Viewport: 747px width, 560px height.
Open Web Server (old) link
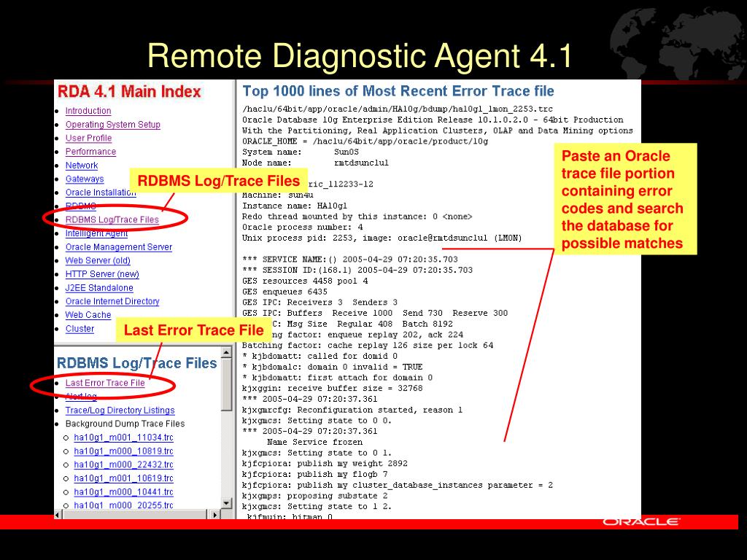coord(98,261)
